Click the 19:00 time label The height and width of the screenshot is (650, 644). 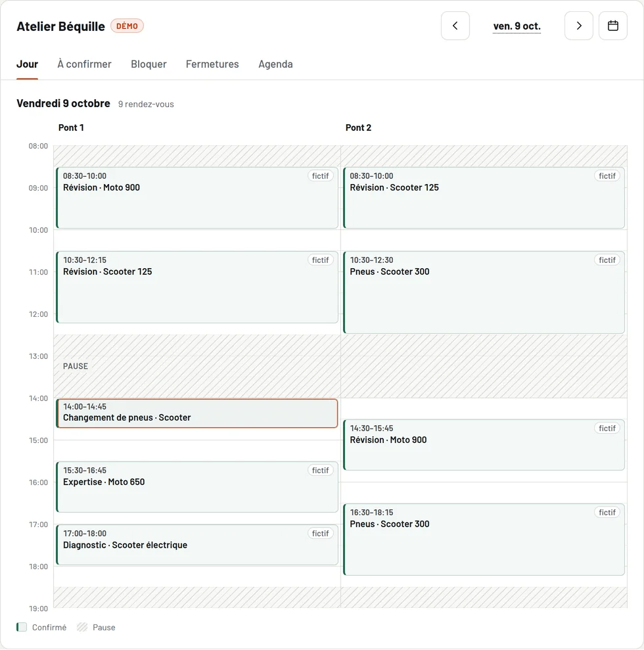point(38,609)
